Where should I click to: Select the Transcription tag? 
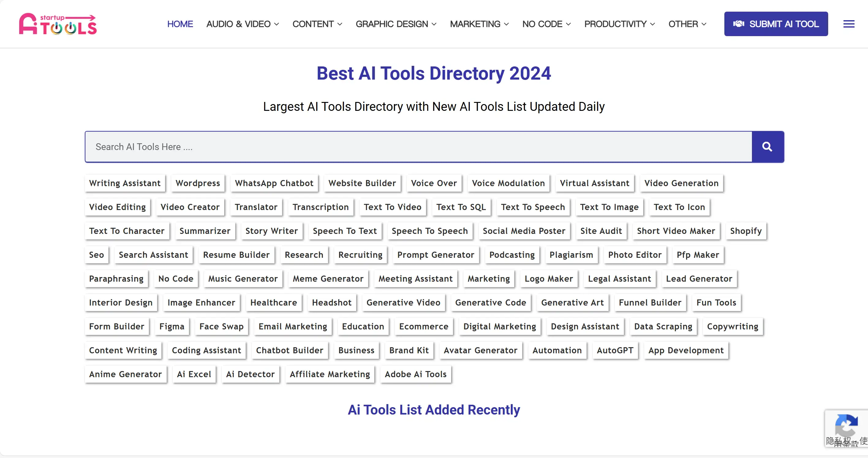[320, 207]
